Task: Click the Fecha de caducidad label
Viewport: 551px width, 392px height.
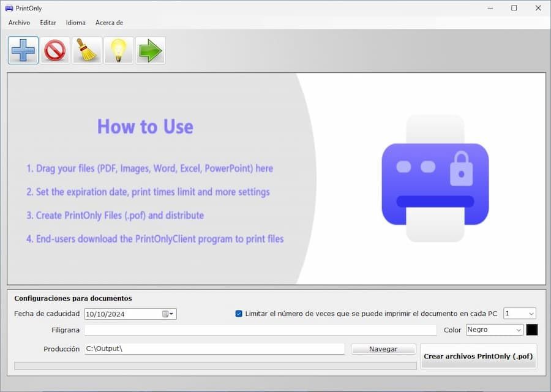Action: 47,314
